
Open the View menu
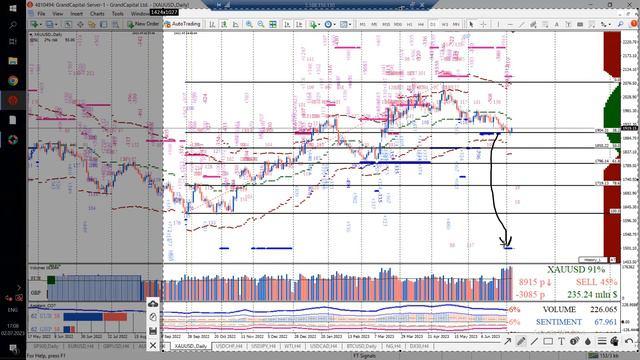tap(58, 14)
